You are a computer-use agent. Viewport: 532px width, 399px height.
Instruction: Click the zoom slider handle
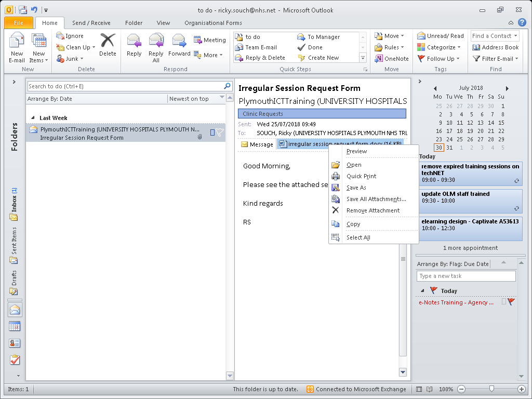tap(491, 389)
